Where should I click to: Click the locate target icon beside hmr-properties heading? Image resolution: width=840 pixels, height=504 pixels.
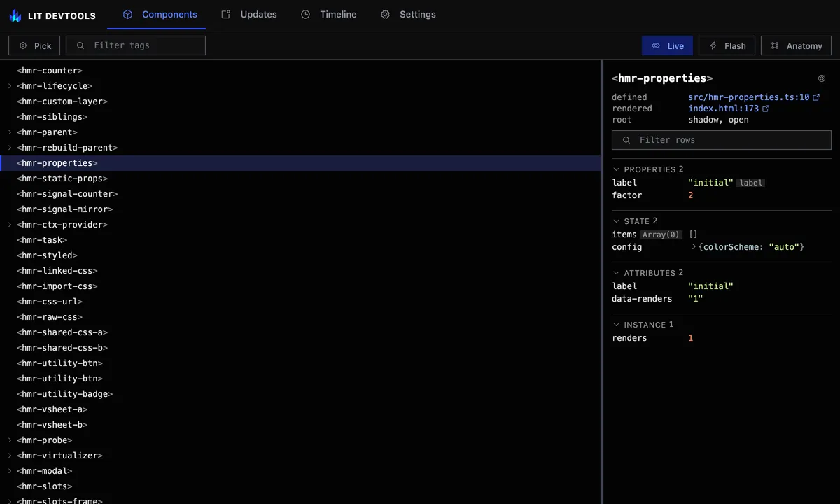tap(822, 78)
